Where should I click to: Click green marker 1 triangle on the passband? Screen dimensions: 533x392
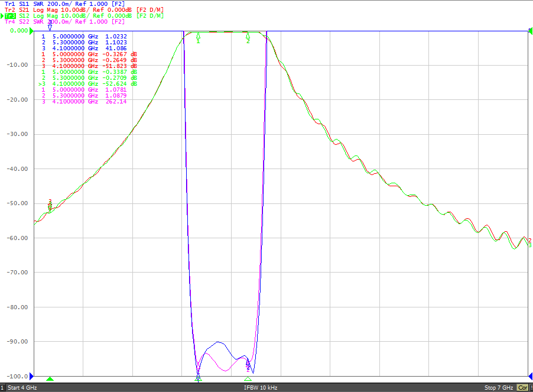pyautogui.click(x=198, y=35)
